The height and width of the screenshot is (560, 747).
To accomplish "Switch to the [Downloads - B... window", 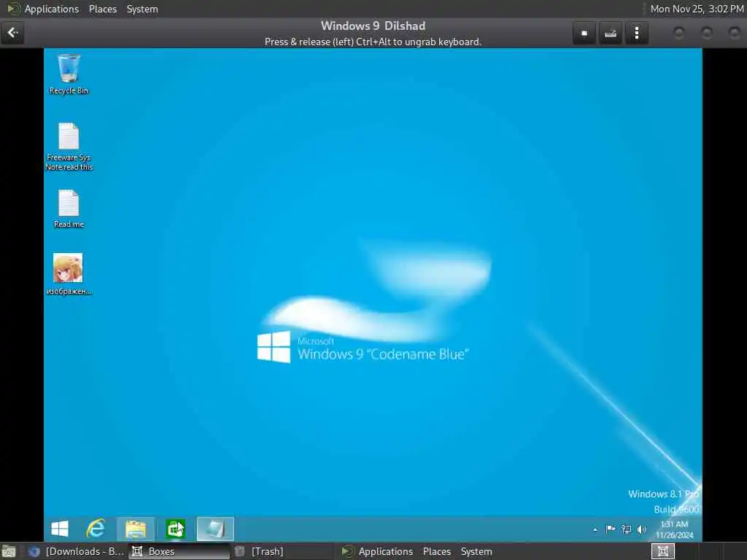I will (x=76, y=551).
